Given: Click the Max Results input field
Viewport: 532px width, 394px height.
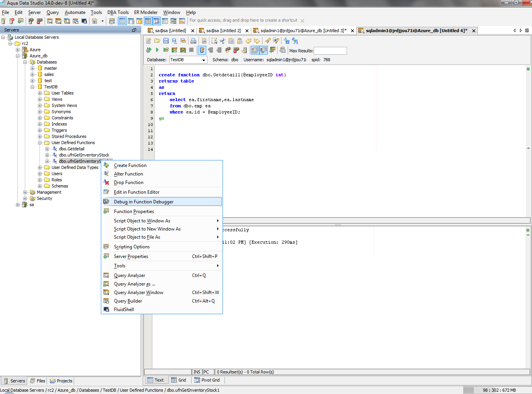Looking at the screenshot, I should pyautogui.click(x=330, y=51).
